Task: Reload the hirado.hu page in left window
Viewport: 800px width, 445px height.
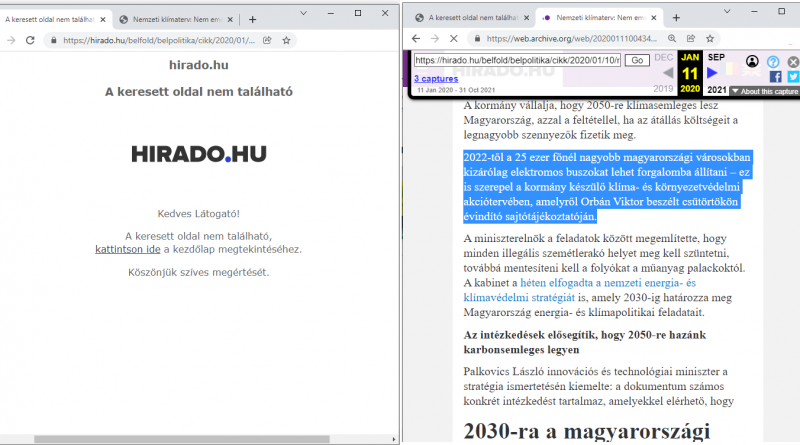Action: [x=30, y=40]
